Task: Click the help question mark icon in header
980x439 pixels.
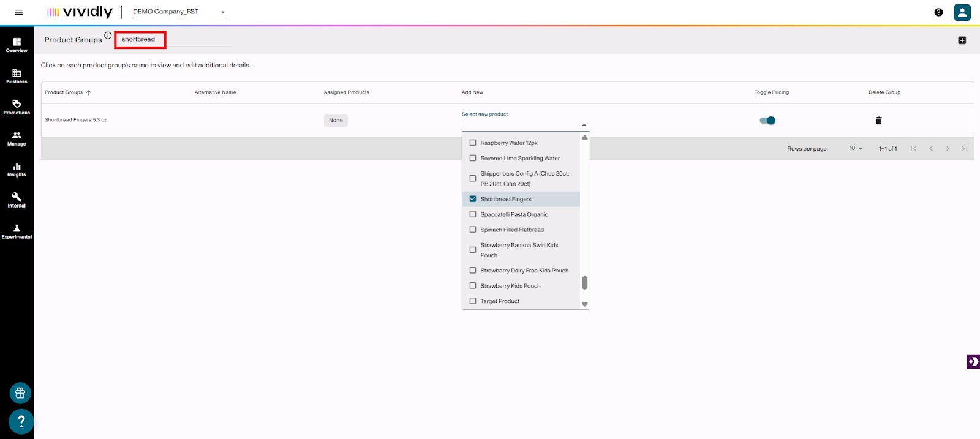Action: coord(938,12)
